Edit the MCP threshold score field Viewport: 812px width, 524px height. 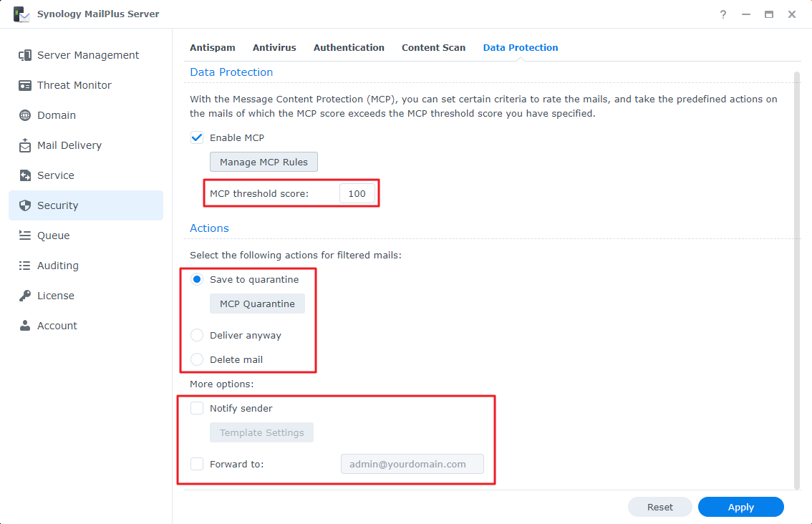tap(357, 193)
